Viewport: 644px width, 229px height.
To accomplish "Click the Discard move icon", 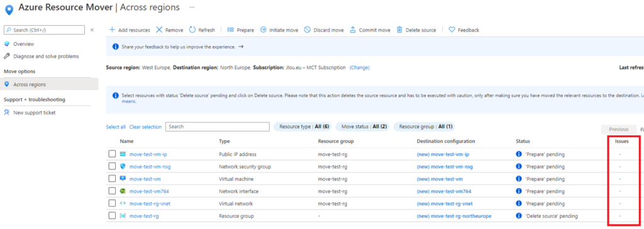I will [307, 30].
